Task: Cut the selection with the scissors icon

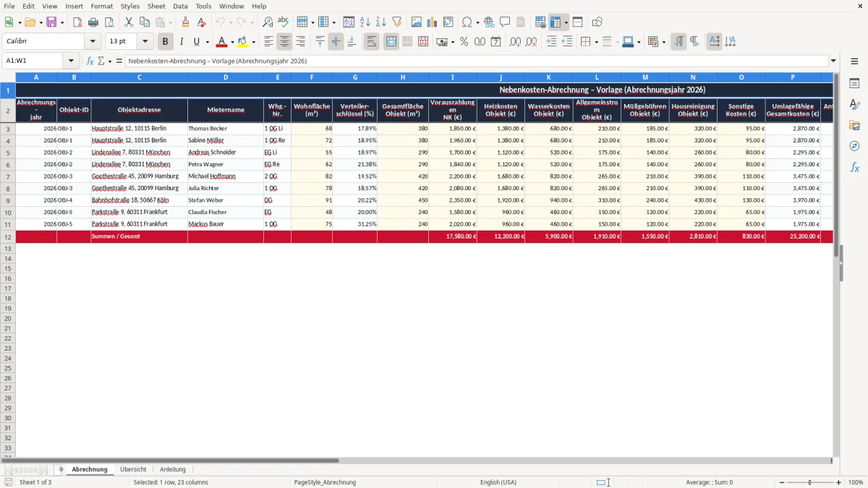Action: click(129, 22)
